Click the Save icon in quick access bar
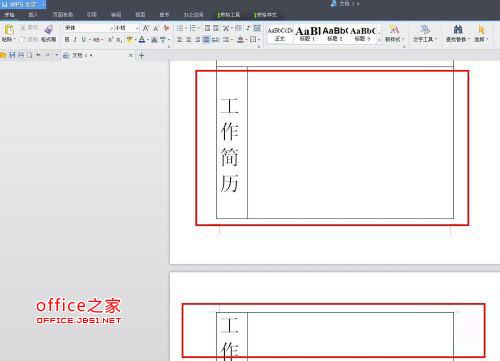Viewport: 500px width, 361px height. coord(12,55)
